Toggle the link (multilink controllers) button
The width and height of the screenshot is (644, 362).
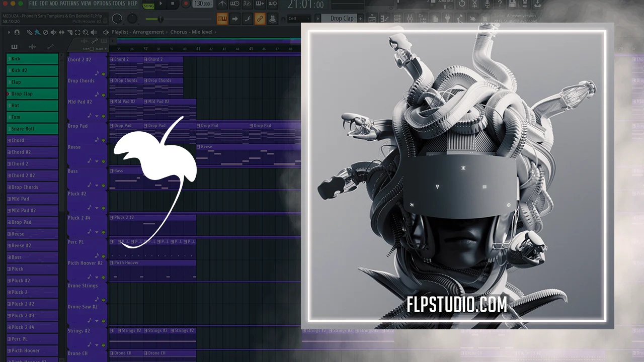pos(260,19)
